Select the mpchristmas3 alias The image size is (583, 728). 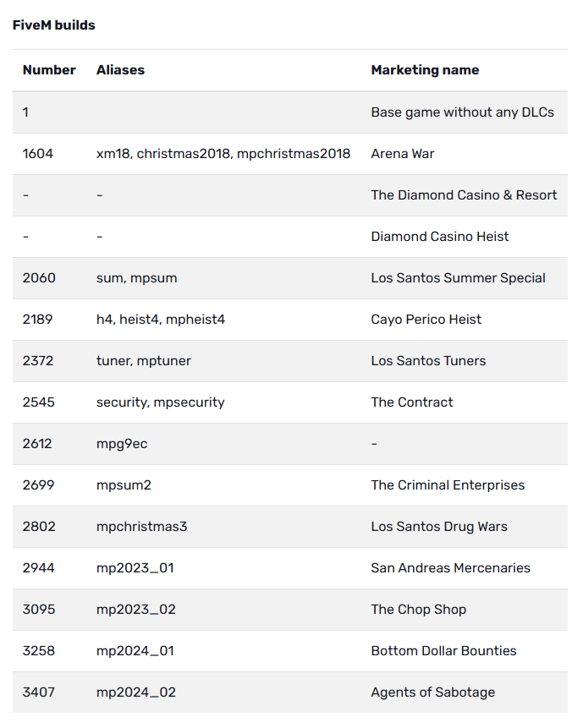point(141,527)
